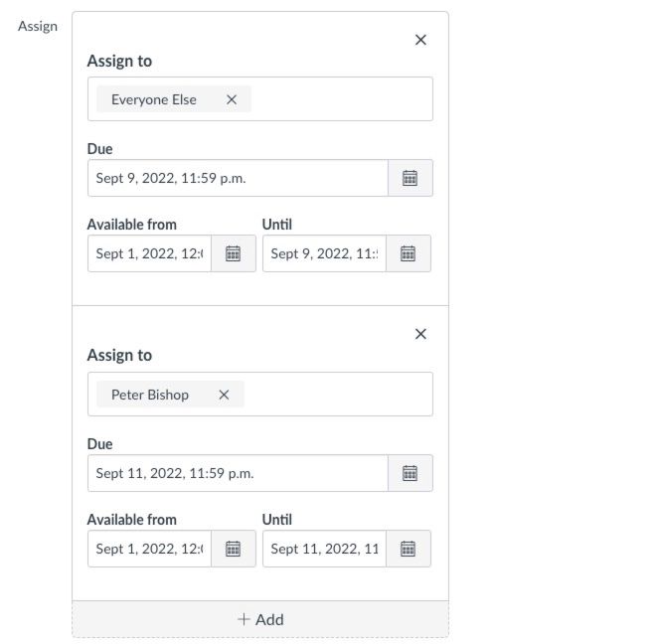This screenshot has height=644, width=654.
Task: Click the Everyone Else tag label
Action: tap(154, 99)
